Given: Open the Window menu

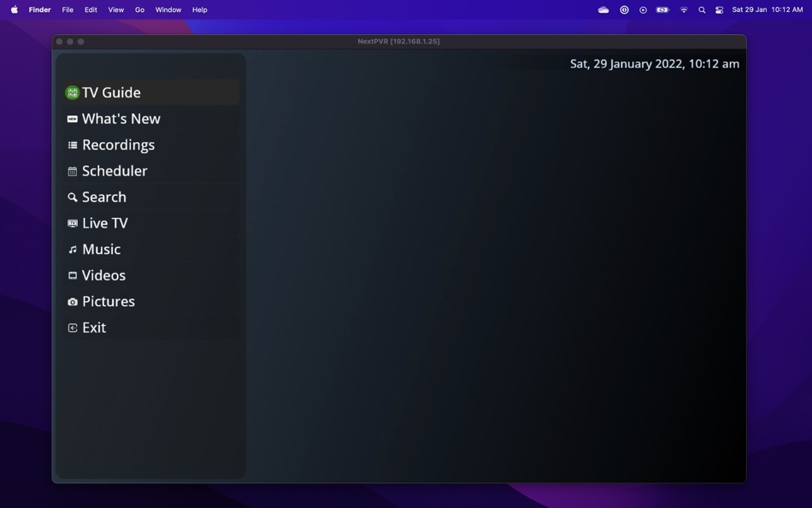Looking at the screenshot, I should pos(168,9).
